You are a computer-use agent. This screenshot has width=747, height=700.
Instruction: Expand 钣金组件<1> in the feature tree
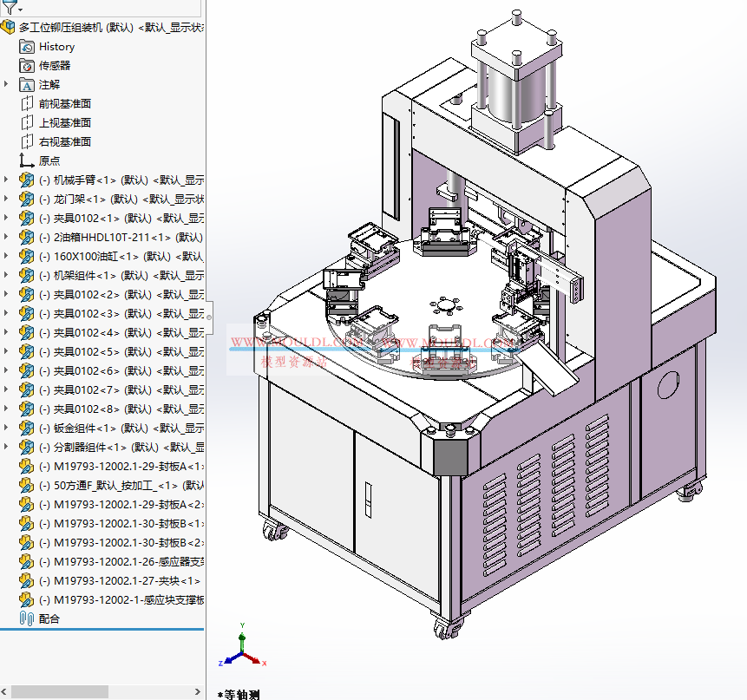[6, 429]
